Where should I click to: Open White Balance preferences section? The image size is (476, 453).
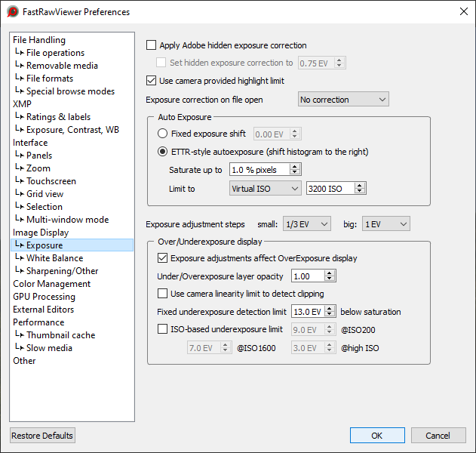54,258
